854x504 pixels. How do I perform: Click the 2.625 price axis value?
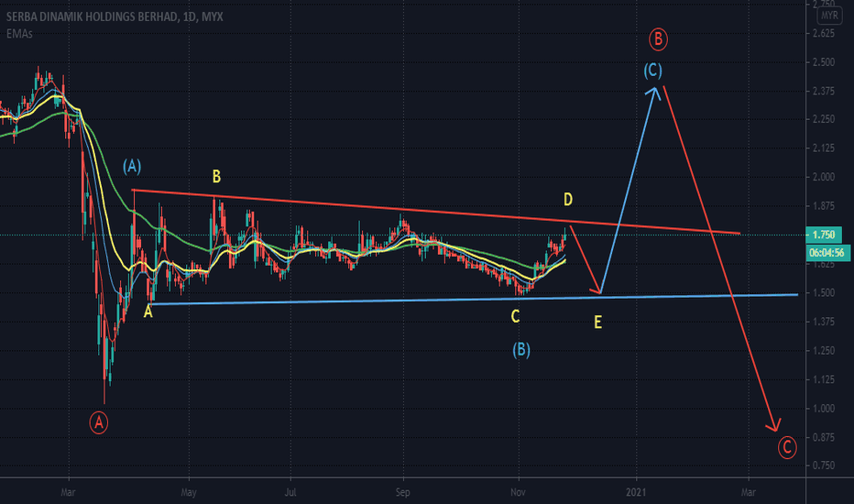point(823,33)
